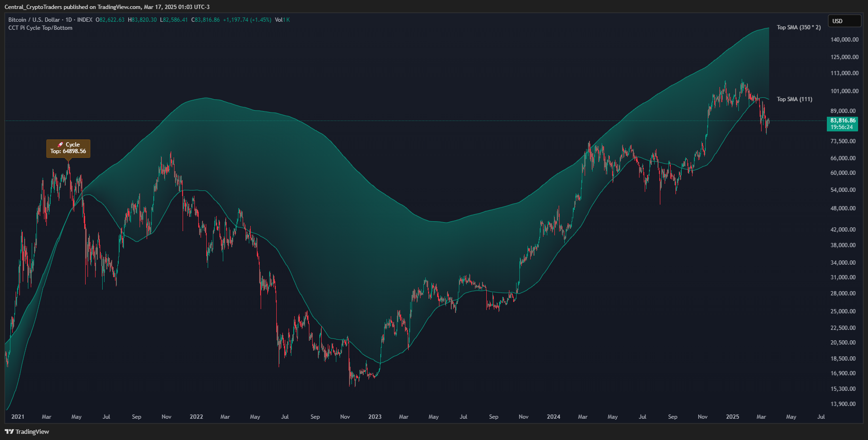Click the 28,000.00 price axis label
868x440 pixels.
point(843,293)
